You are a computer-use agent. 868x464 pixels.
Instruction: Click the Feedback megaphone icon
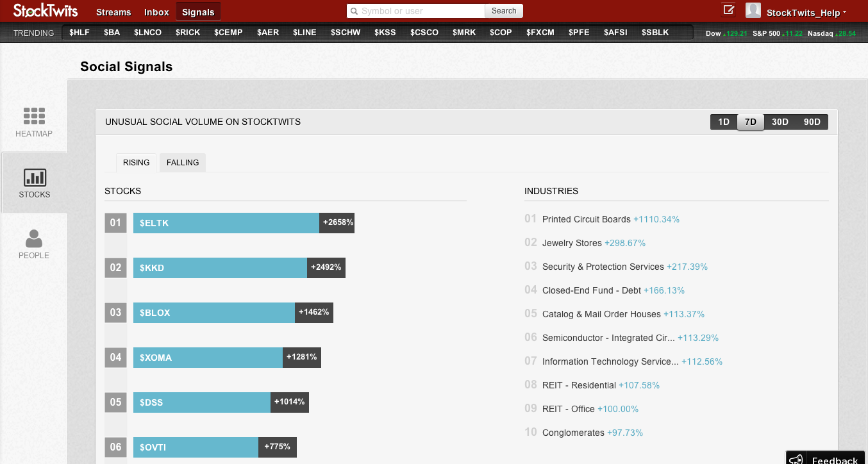click(x=796, y=460)
